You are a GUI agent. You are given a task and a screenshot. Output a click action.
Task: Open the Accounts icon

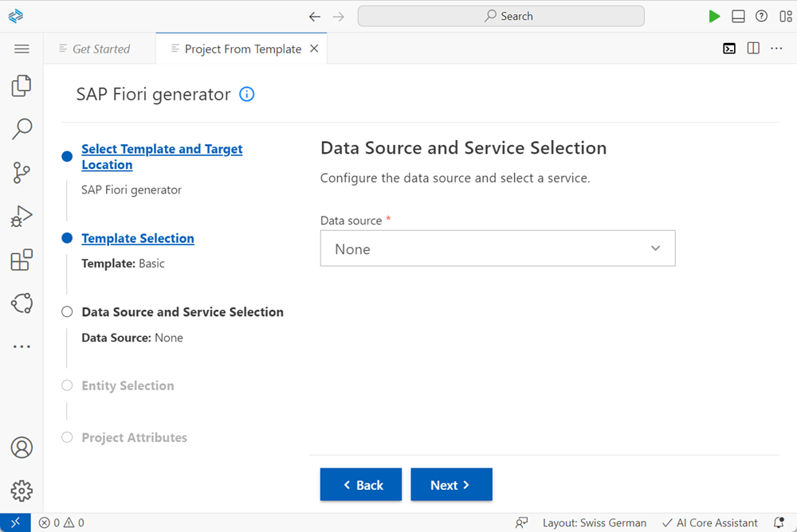22,448
